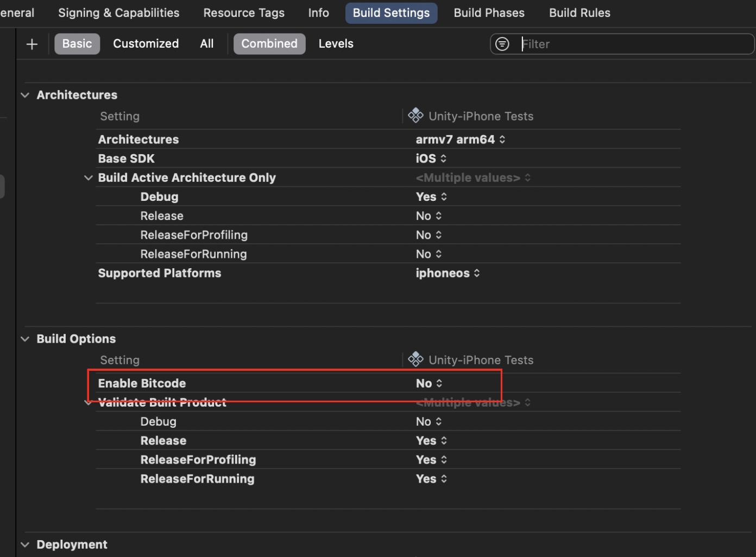Image resolution: width=756 pixels, height=557 pixels.
Task: Collapse the Build Options section
Action: [x=25, y=338]
